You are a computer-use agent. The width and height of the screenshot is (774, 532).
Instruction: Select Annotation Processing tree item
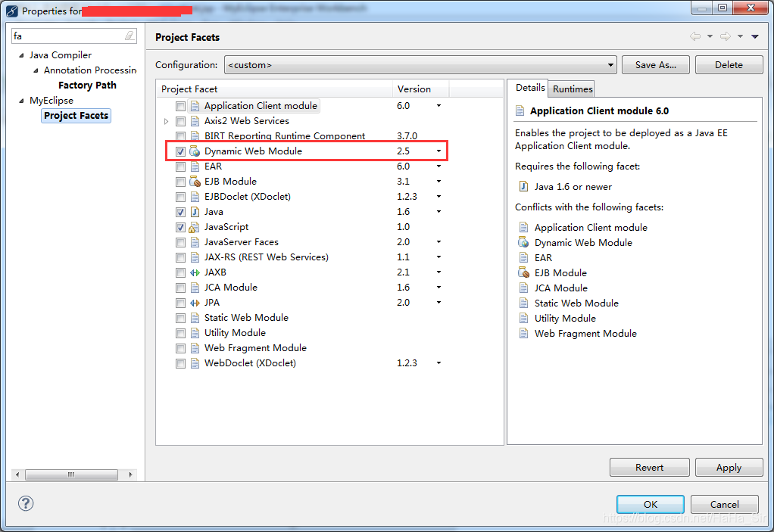[x=90, y=70]
